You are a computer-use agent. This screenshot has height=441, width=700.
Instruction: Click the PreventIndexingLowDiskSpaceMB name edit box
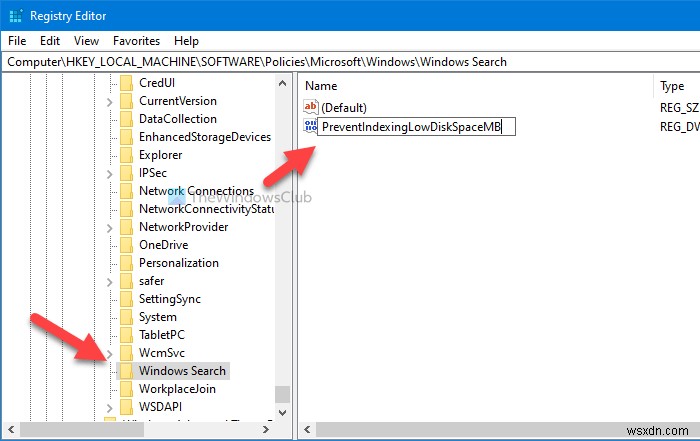click(416, 127)
